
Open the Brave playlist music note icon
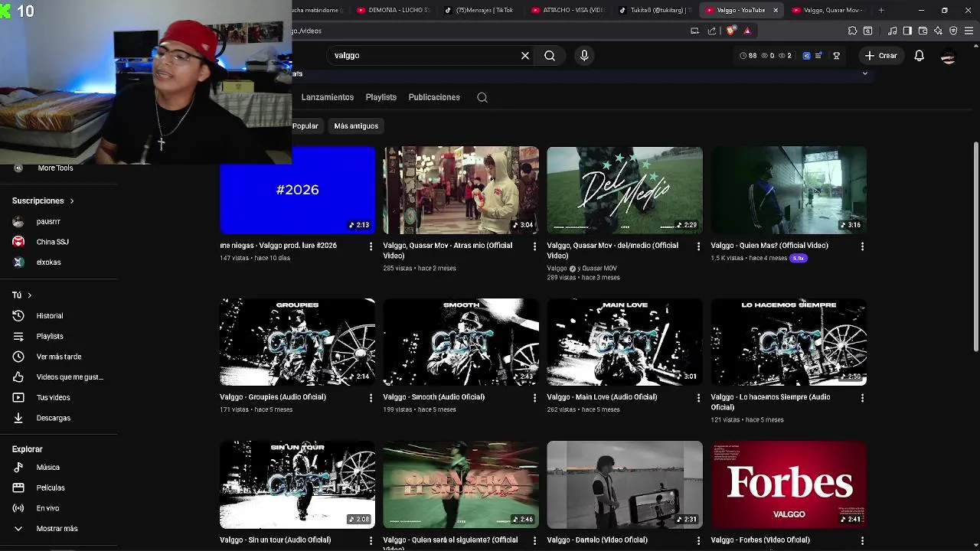coord(892,31)
